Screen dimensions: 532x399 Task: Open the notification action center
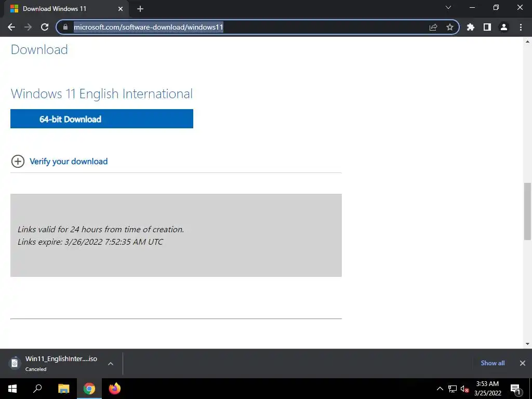[515, 389]
